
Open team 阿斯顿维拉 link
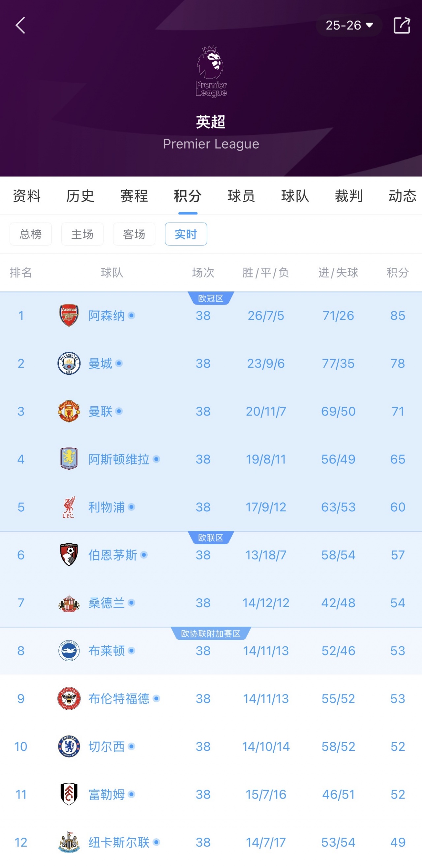click(x=119, y=459)
